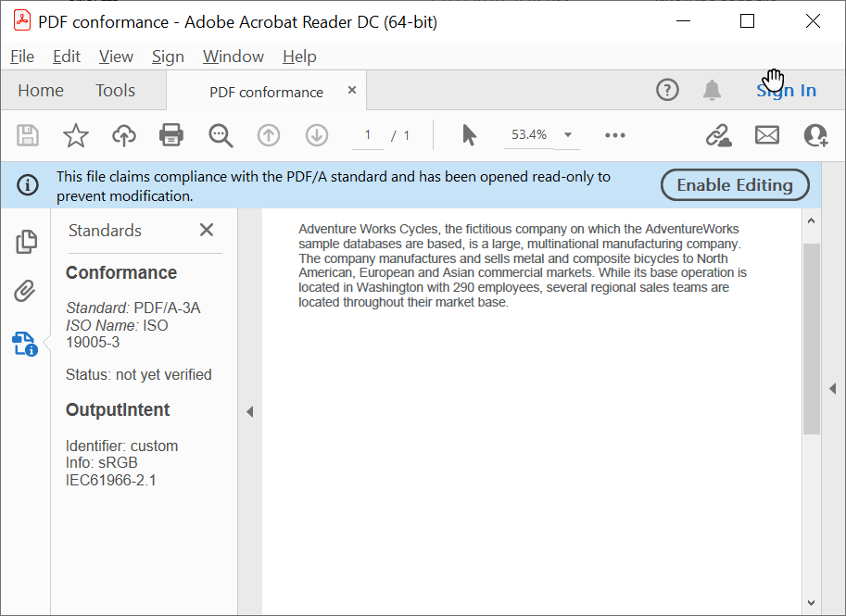Click the OutputIntent heading
846x616 pixels.
pos(118,410)
